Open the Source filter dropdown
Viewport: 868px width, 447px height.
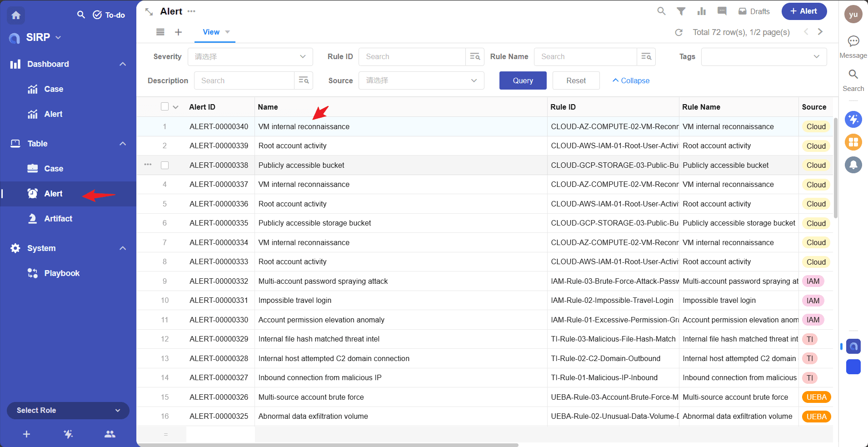point(421,80)
